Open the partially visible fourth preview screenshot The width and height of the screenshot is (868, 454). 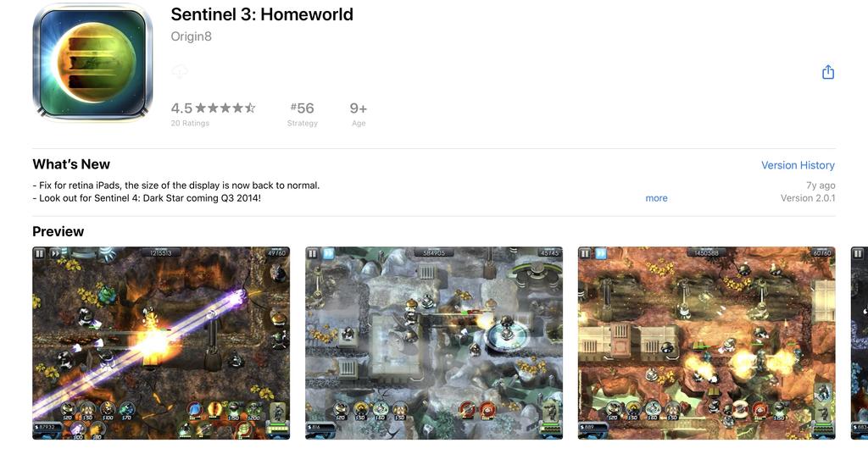pos(860,343)
